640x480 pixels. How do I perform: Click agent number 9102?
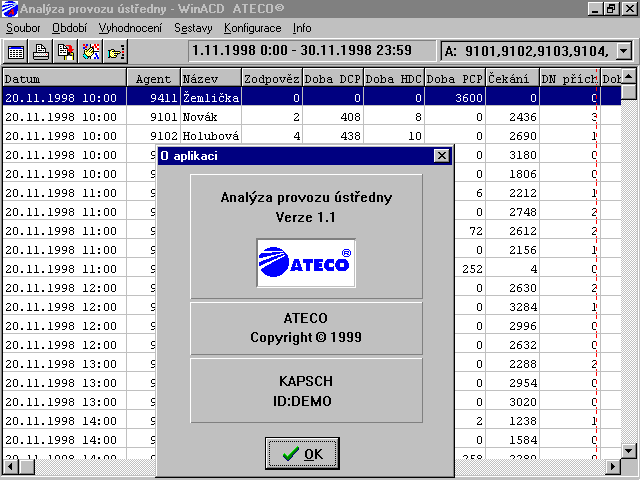[164, 136]
